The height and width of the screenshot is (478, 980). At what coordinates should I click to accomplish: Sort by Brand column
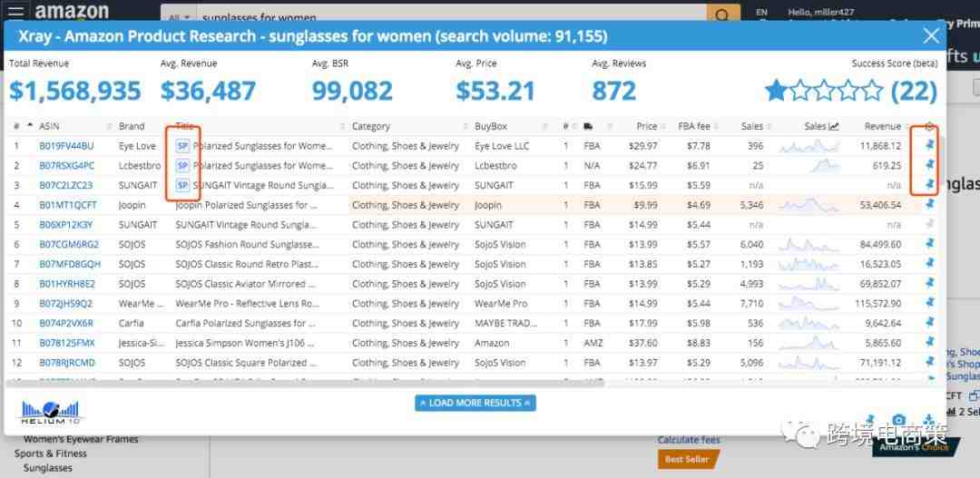click(132, 126)
